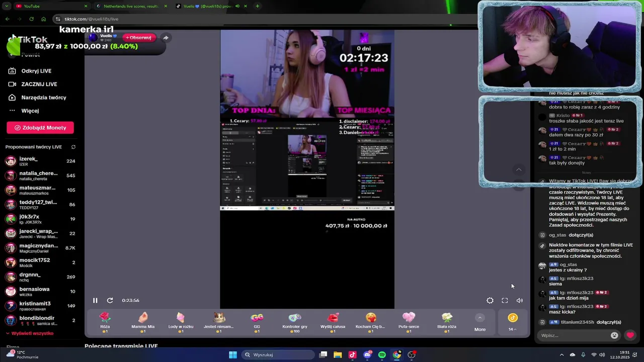Open blondiblondir live stream
Screen dimensions: 644x362
click(x=40, y=320)
